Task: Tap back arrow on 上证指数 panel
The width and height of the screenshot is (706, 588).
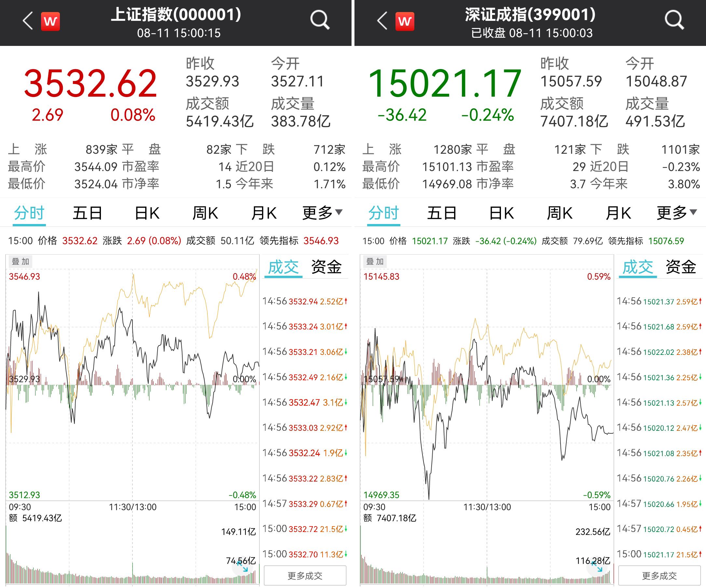Action: pyautogui.click(x=28, y=21)
